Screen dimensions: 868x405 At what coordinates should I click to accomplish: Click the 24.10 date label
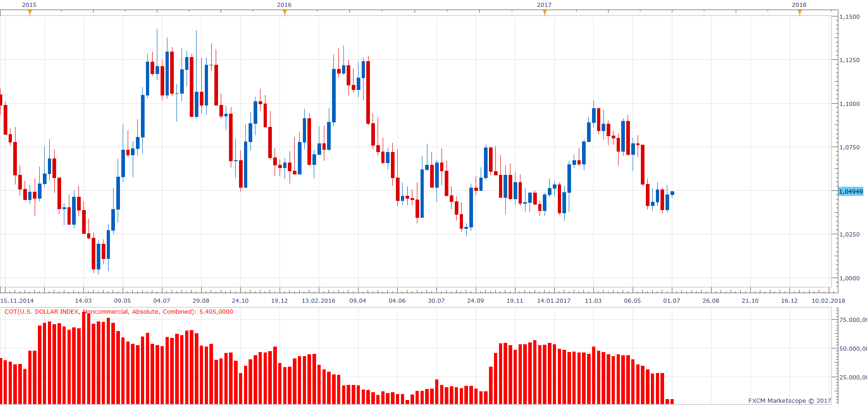tap(240, 300)
